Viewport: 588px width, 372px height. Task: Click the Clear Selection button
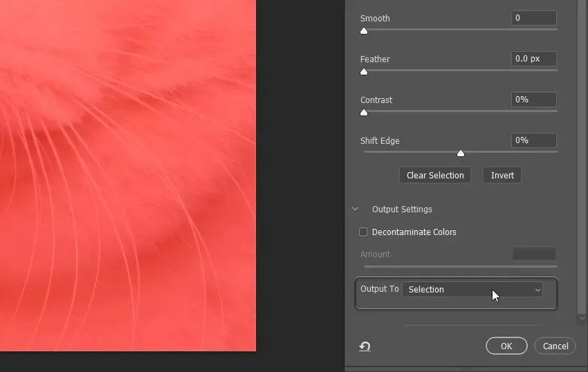click(435, 175)
